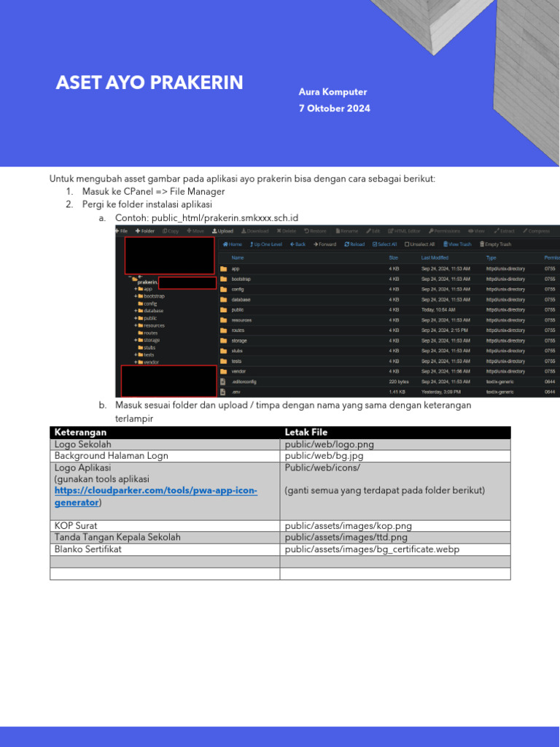Create a new folder with +Folder
Screen dimensions: 560x747
pyautogui.click(x=145, y=231)
